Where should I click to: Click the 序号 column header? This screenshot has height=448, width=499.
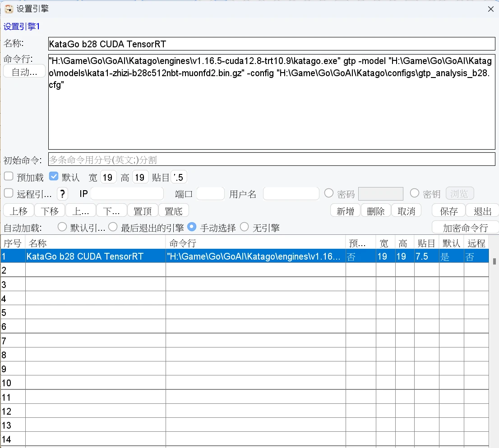[13, 243]
